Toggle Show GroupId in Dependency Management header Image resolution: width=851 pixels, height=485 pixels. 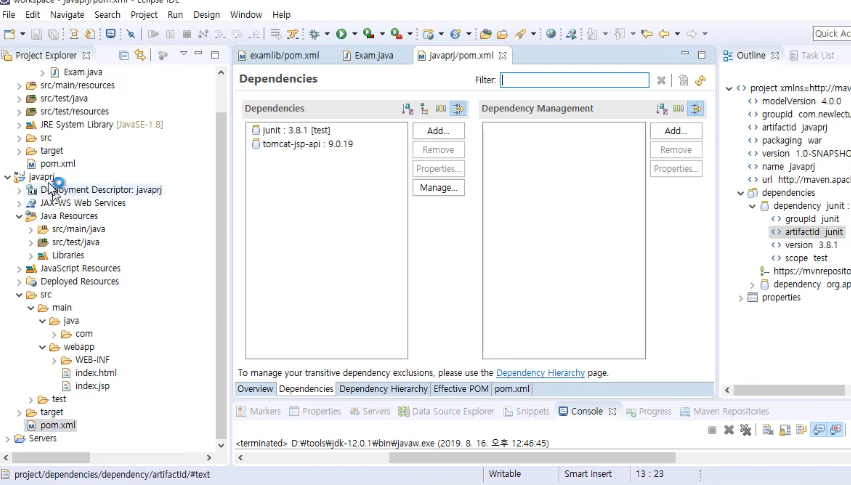coord(678,109)
